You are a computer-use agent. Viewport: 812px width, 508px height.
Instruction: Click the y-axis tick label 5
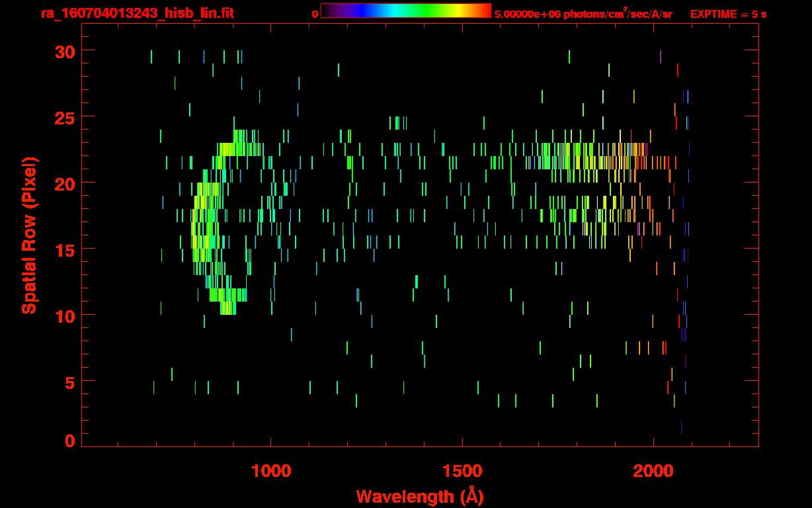68,382
